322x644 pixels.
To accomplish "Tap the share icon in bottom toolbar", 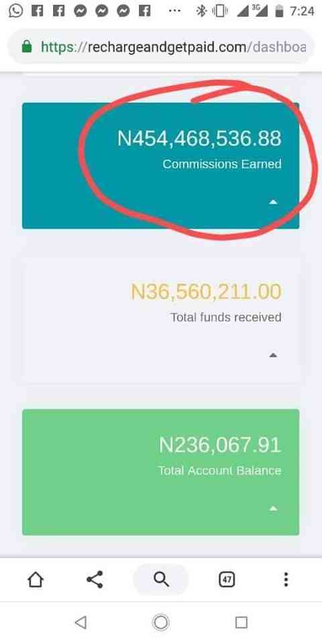I will [x=95, y=580].
